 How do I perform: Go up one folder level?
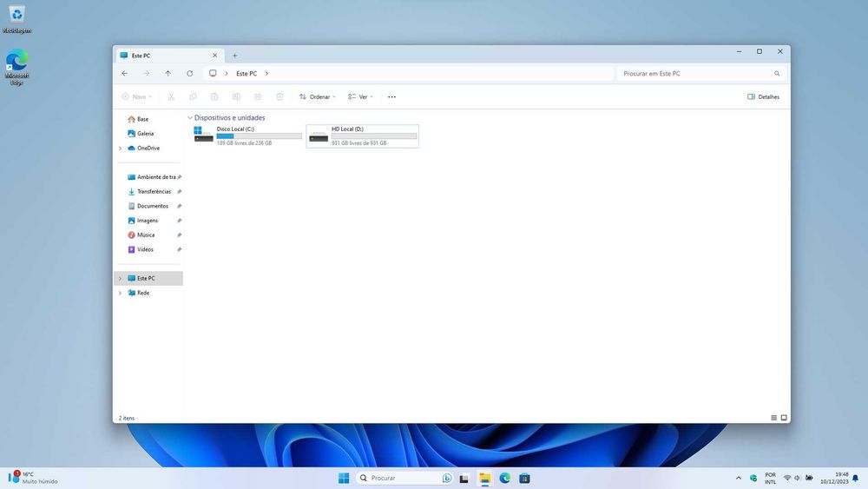pos(168,73)
